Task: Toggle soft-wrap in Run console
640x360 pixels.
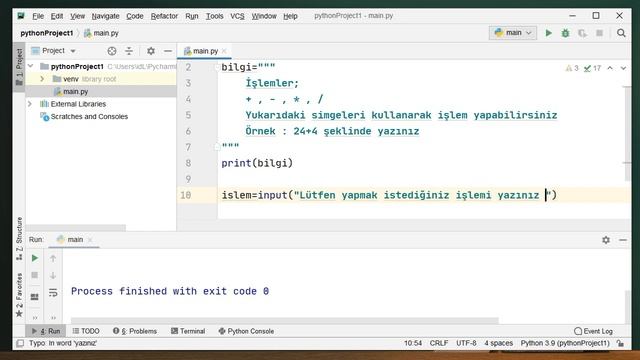Action: click(53, 293)
